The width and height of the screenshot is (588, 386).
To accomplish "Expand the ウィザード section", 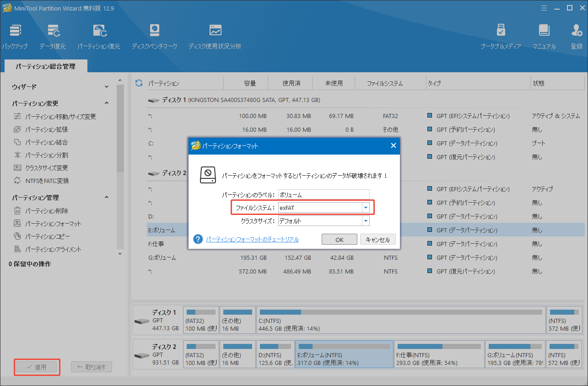I will click(107, 86).
